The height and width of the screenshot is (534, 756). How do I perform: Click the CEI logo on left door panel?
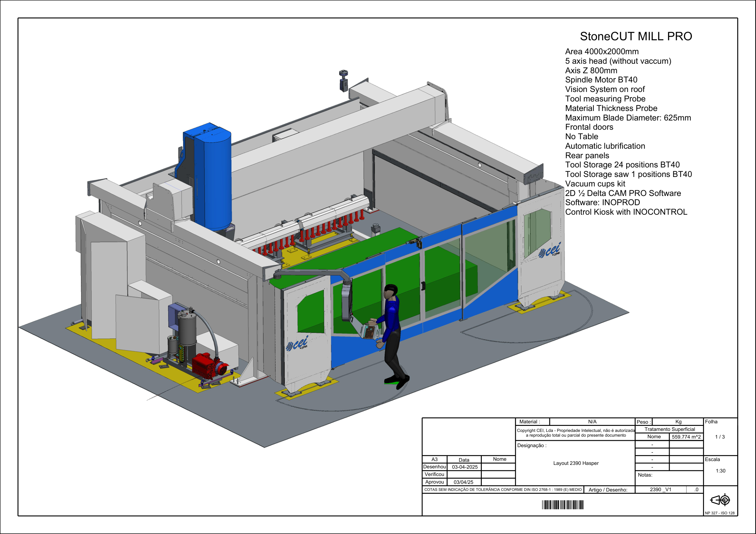(x=297, y=343)
